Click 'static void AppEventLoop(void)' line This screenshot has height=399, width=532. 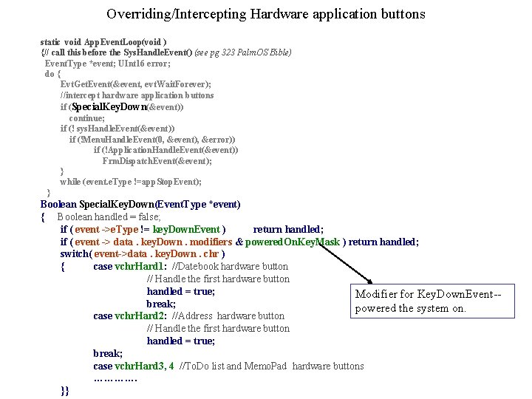(103, 42)
